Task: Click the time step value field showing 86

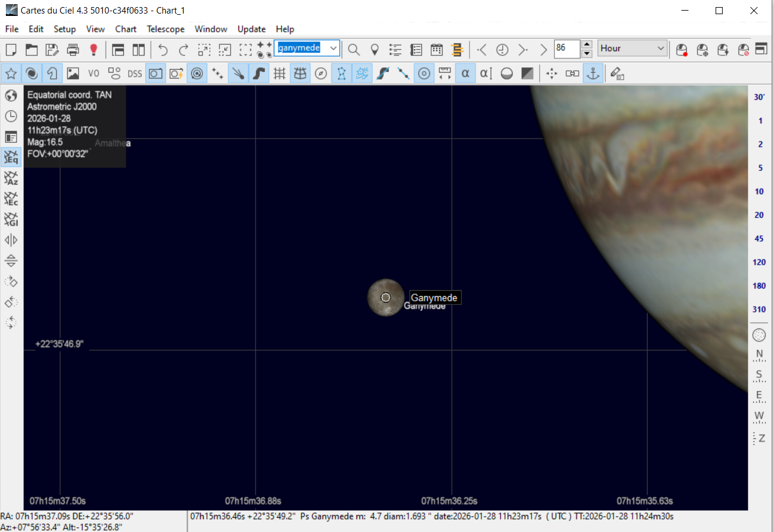Action: 568,49
